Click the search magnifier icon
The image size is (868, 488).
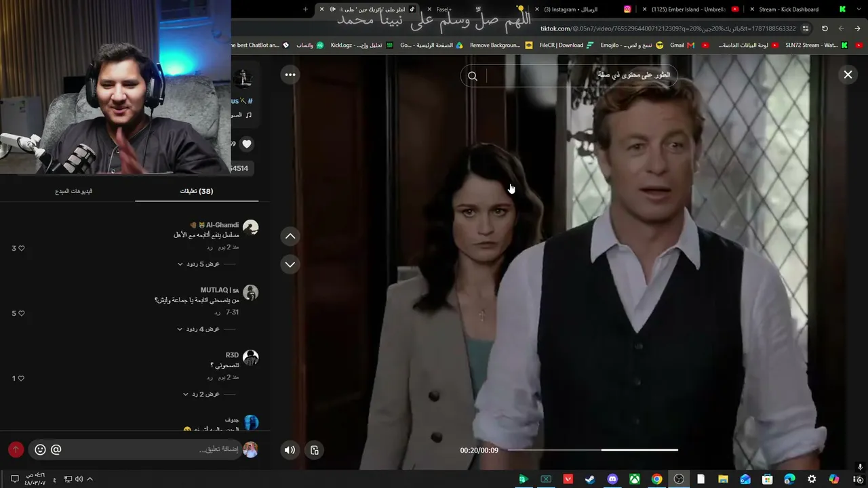tap(473, 76)
